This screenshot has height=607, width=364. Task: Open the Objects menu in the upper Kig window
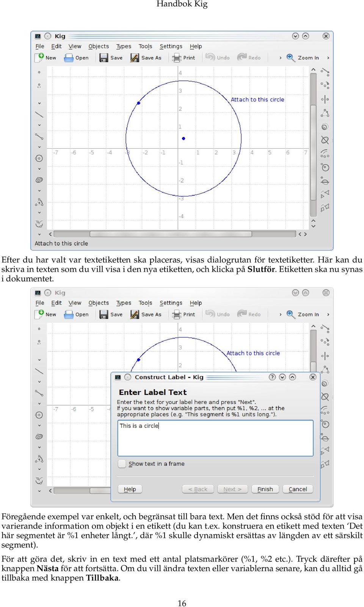(x=99, y=46)
